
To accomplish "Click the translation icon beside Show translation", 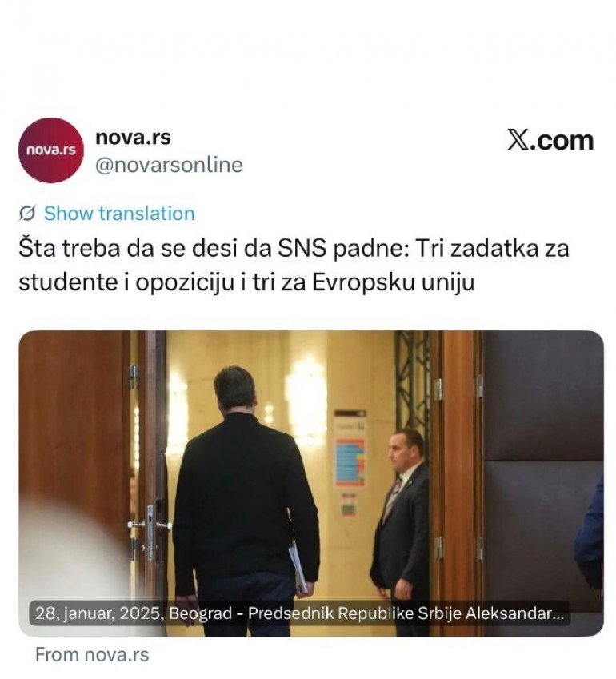I will [x=27, y=214].
